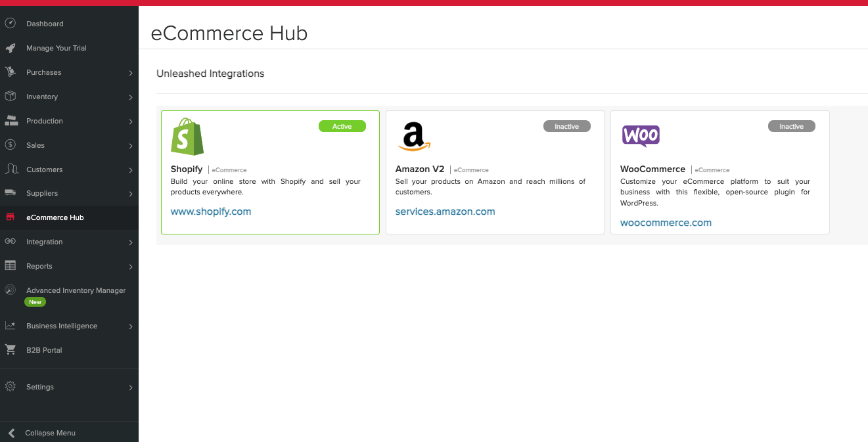Click the WooCommerce Inactive status badge
The image size is (868, 442).
click(792, 126)
